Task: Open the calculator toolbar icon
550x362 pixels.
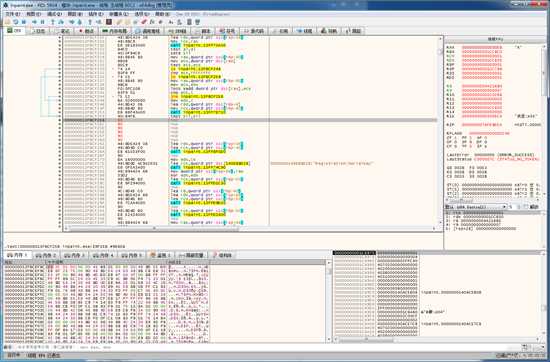Action: point(189,22)
